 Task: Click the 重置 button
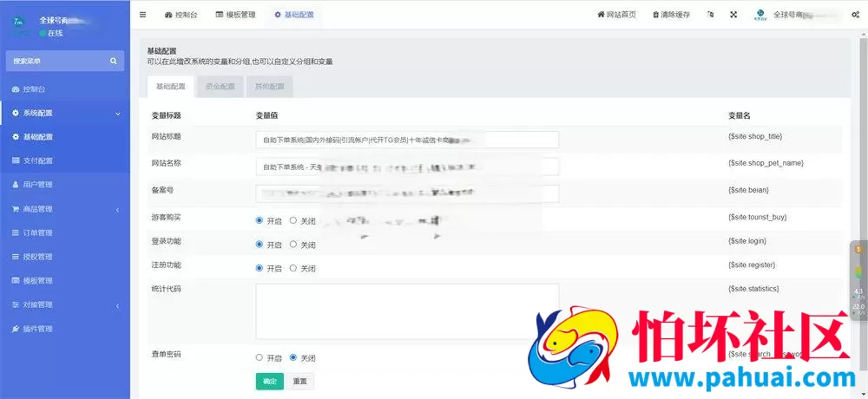tap(300, 382)
